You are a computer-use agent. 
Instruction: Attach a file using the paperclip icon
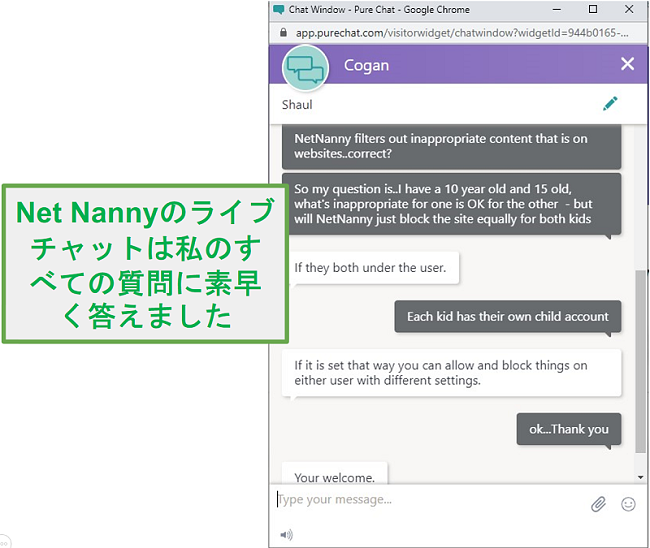click(598, 504)
